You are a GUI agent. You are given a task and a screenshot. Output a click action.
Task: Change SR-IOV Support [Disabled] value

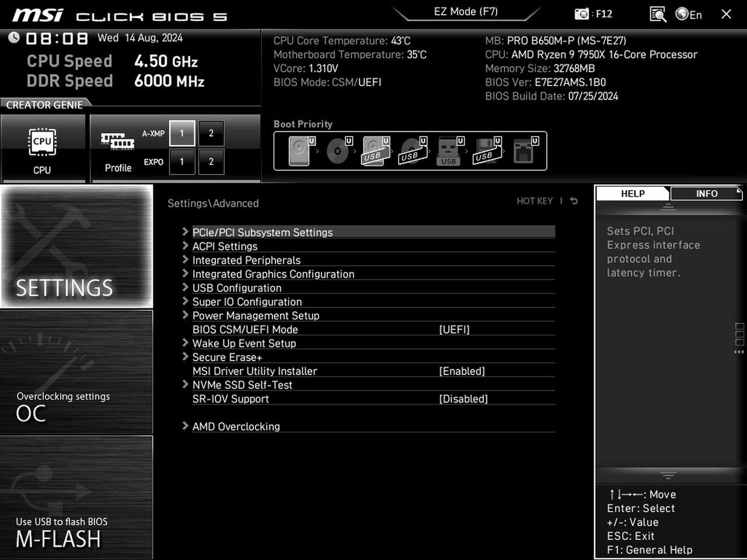[463, 399]
